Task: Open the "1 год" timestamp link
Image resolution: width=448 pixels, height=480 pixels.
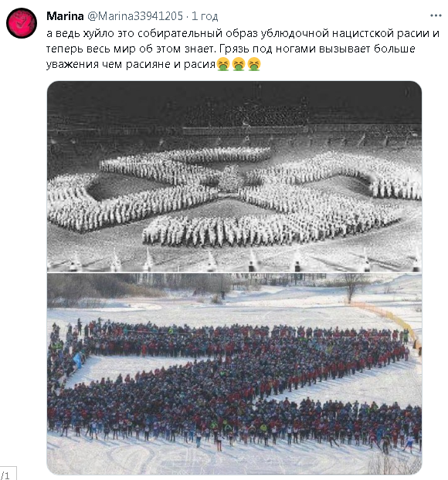Action: [205, 16]
